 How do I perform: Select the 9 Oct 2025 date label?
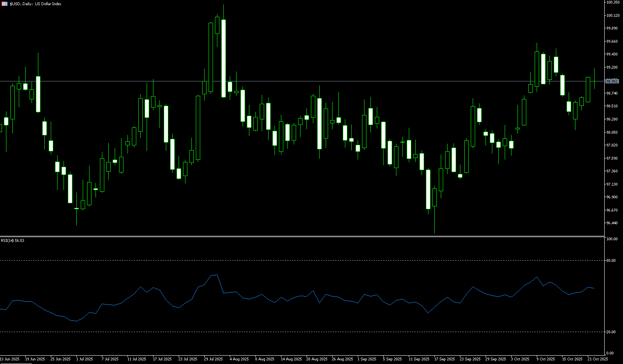[545, 359]
